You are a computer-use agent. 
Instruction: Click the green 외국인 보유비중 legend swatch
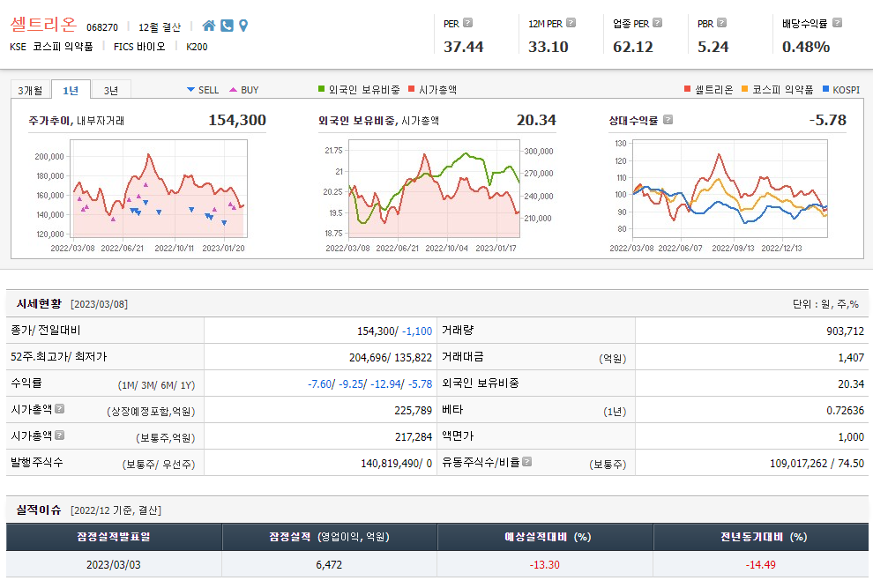[x=321, y=89]
